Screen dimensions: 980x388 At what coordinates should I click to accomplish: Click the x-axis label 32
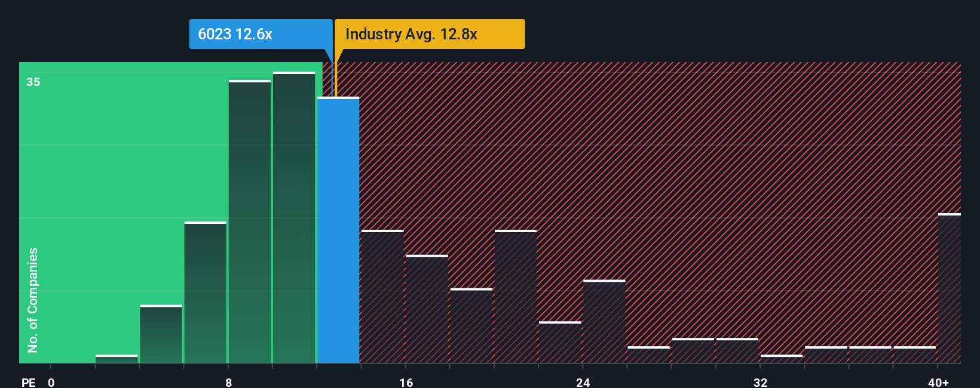pos(760,382)
